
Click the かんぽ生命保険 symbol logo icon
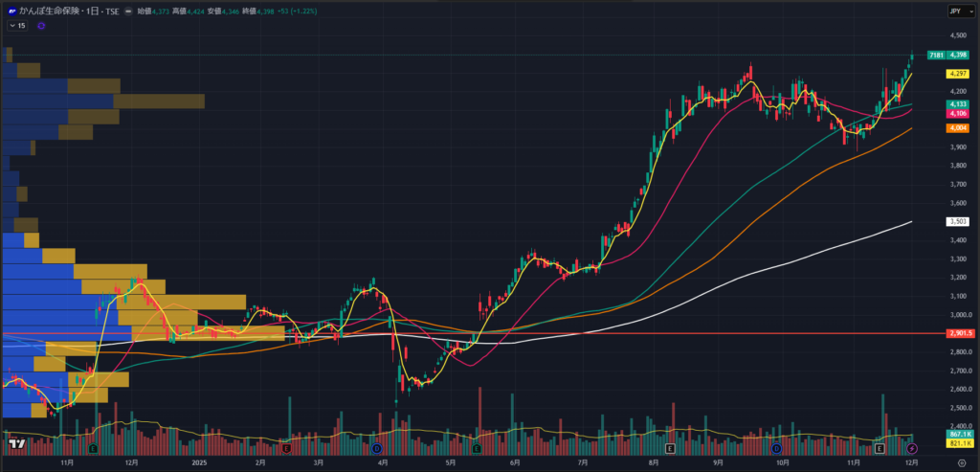pyautogui.click(x=11, y=11)
